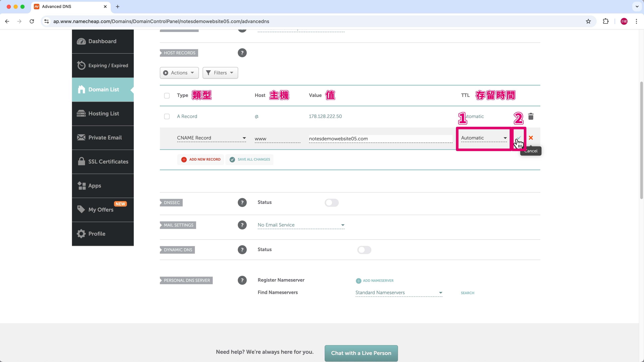Open the CNAME Record type dropdown

[211, 138]
